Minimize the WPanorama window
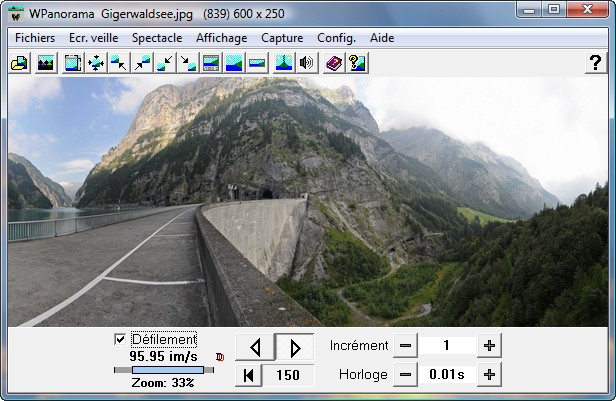Screen dimensions: 616x401 [529, 10]
